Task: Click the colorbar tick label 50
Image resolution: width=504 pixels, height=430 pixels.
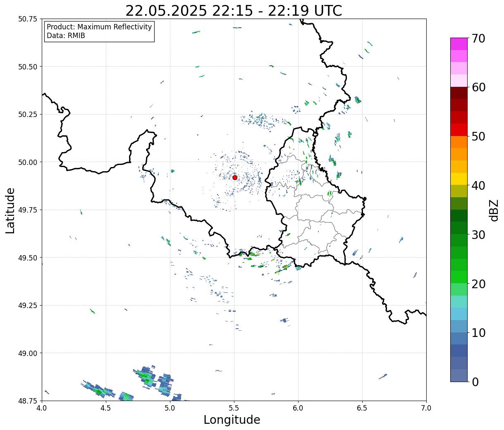Action: click(x=478, y=136)
